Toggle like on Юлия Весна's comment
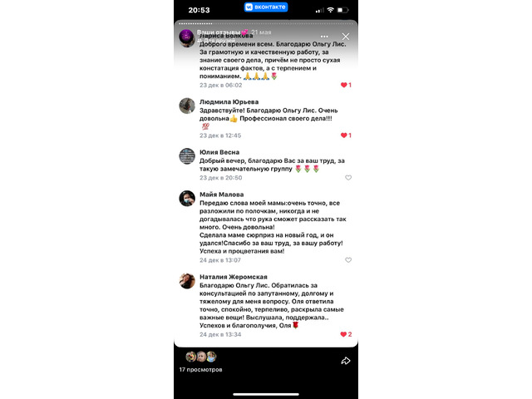 coord(348,177)
